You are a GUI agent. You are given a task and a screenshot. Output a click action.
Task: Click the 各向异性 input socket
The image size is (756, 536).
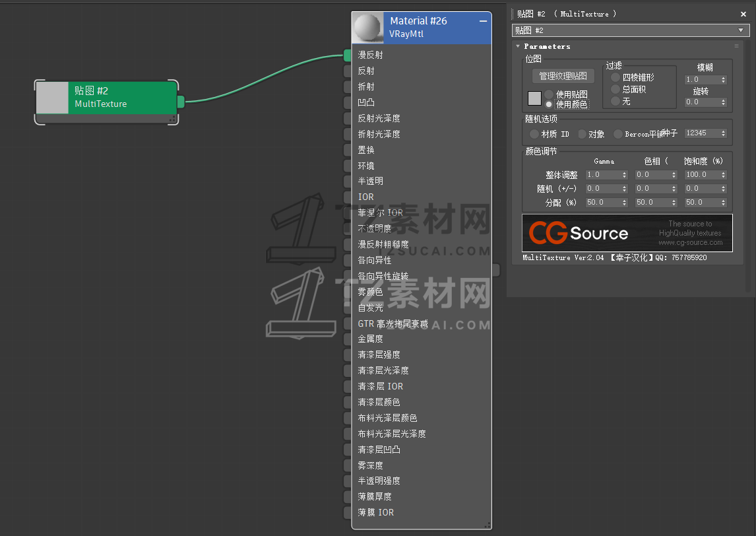pos(347,261)
